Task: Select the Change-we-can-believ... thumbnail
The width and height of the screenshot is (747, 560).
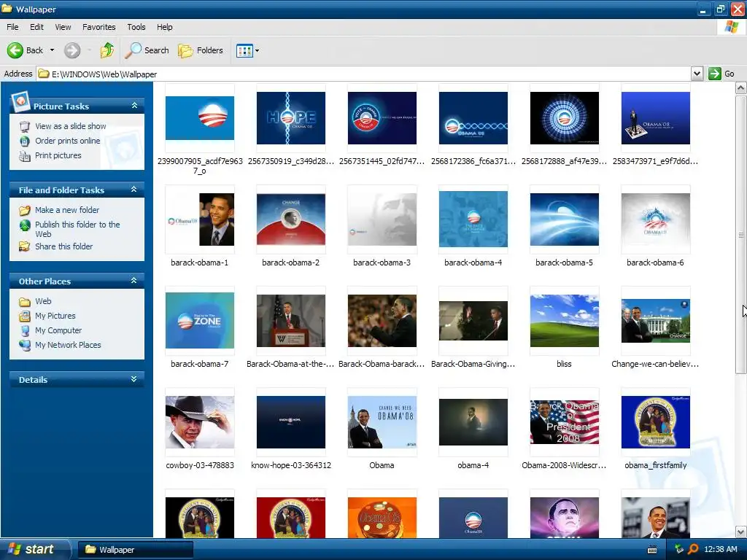Action: click(x=656, y=321)
